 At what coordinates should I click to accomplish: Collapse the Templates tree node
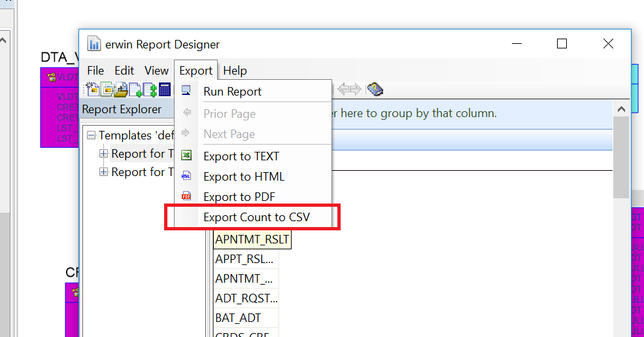[x=92, y=135]
